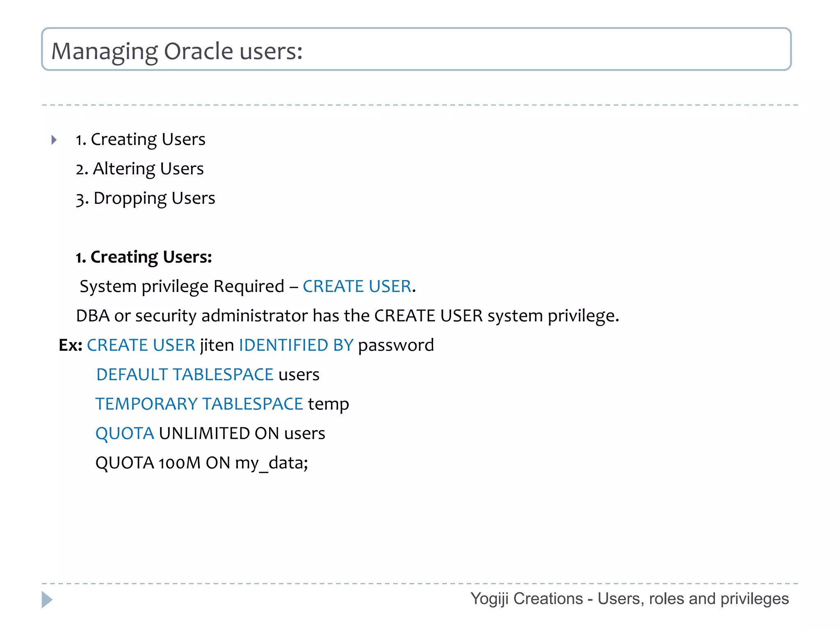This screenshot has height=630, width=840.
Task: Click the bullet arrow beside '1. Creating Users'
Action: [x=54, y=140]
